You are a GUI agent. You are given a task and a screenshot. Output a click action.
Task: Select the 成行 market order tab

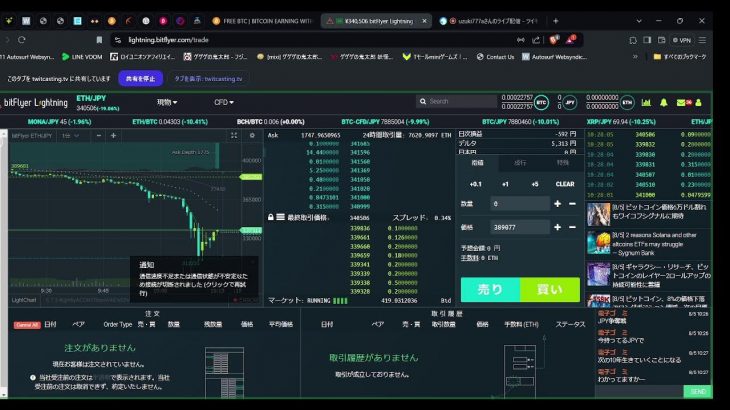(x=520, y=163)
